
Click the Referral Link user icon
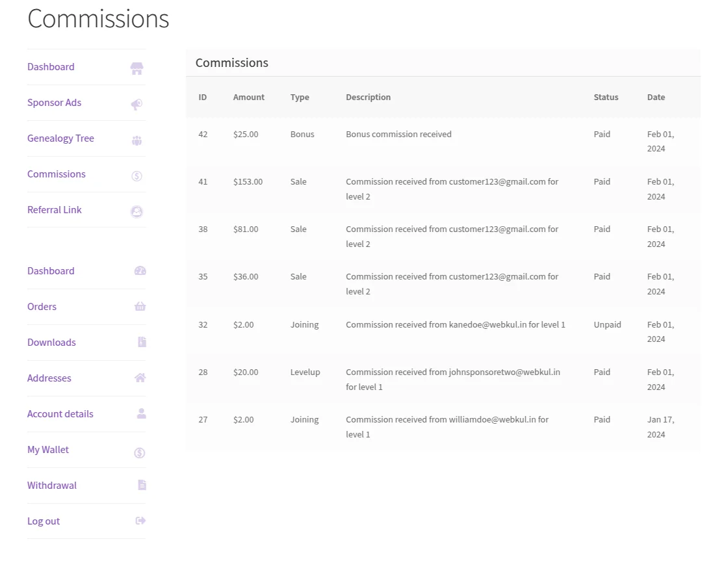136,211
